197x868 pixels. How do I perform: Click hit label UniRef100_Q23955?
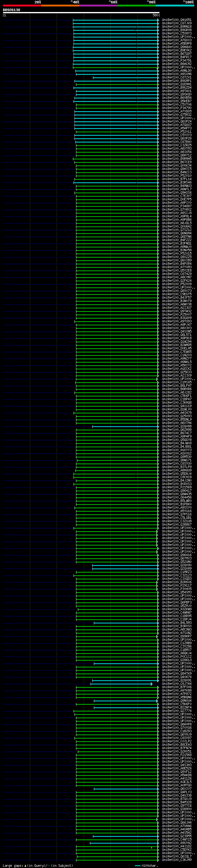tap(176, 836)
